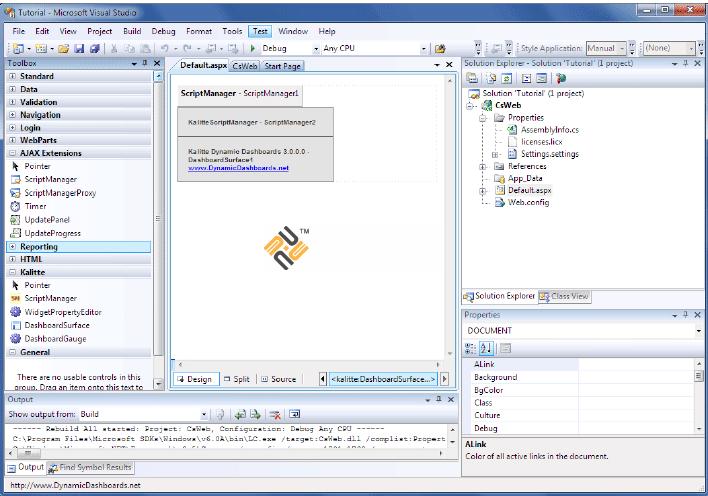Open Show output from Build dropdown
Image resolution: width=708 pixels, height=496 pixels.
click(204, 414)
